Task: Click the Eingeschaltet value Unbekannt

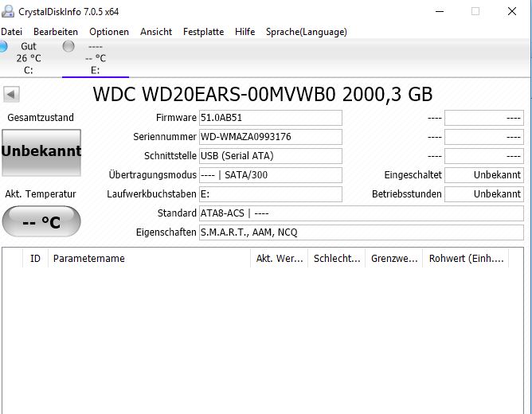Action: (484, 175)
